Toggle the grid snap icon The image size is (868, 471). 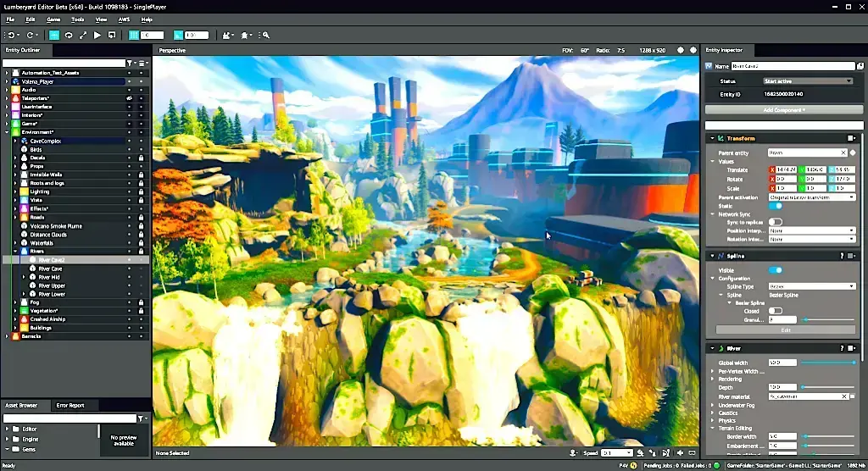[133, 35]
